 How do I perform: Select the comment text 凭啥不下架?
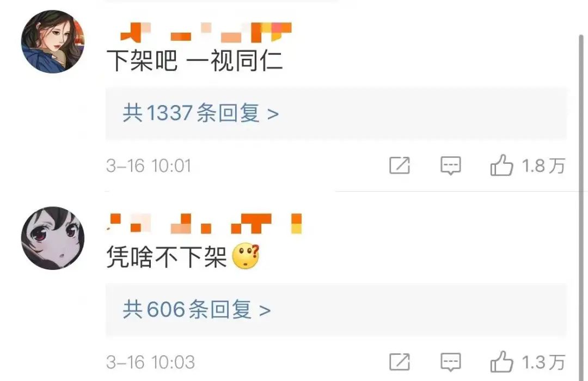pos(167,257)
